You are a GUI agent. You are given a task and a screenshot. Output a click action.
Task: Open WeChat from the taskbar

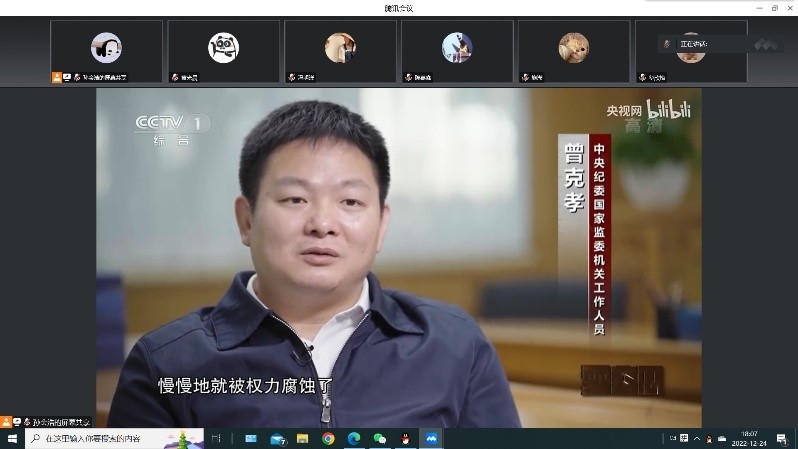[x=379, y=439]
